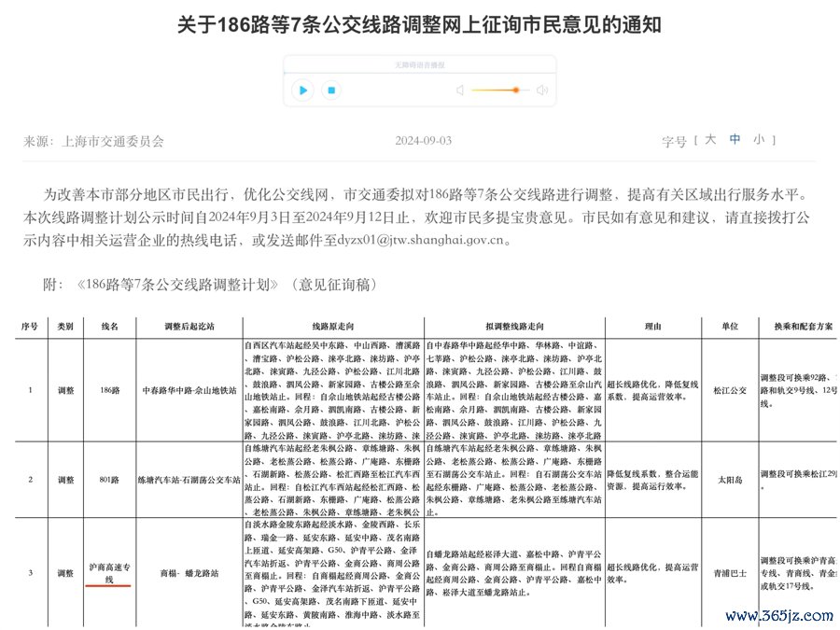Click the reason cell in the 801路 row
Screen dimensions: 840x630
(653, 480)
